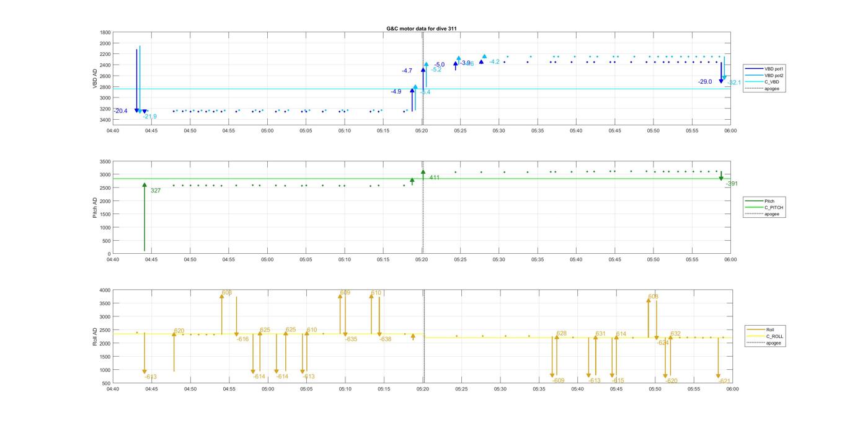The width and height of the screenshot is (868, 430).
Task: Click the "04:40" time tick under the VBD plot
Action: [112, 131]
